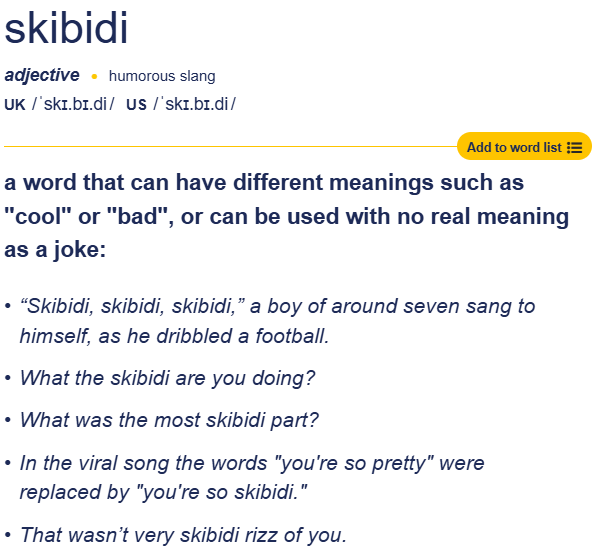Screen dimensions: 612x560
Task: Click "That wasn't very skibidi rizz of you" example
Action: click(183, 535)
